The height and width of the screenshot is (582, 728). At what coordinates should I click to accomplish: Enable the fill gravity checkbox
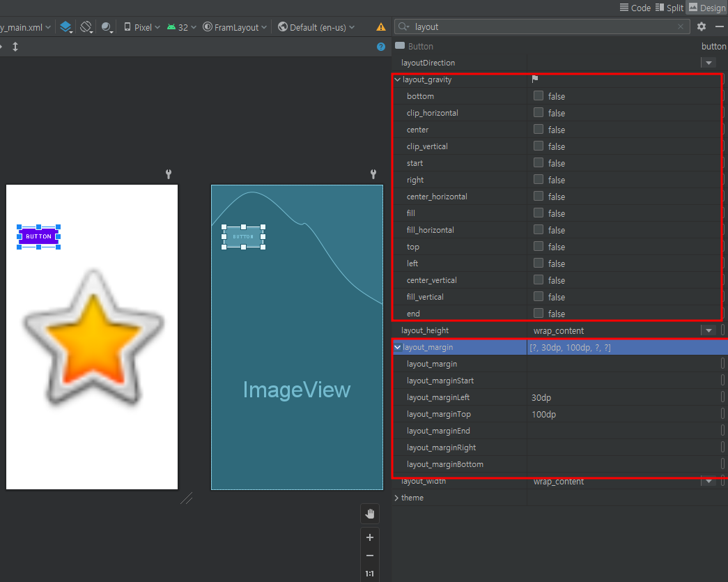[x=538, y=213]
